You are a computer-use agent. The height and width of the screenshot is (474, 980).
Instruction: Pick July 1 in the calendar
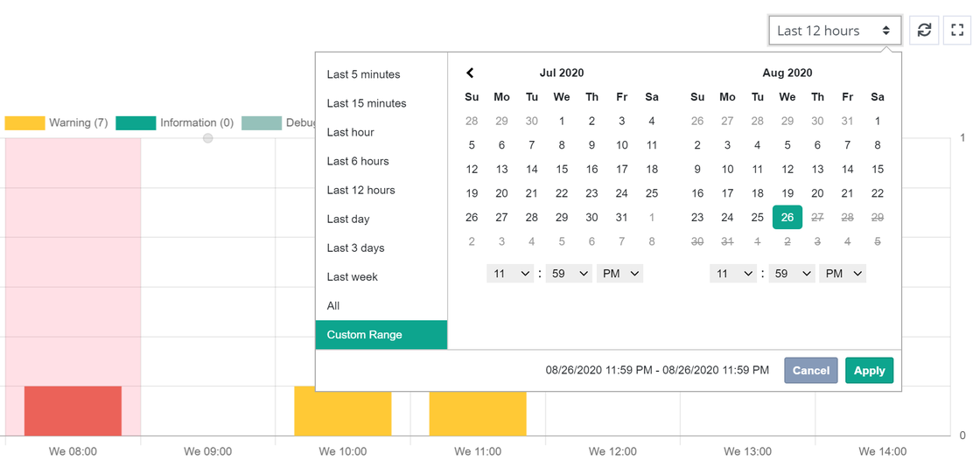click(562, 122)
